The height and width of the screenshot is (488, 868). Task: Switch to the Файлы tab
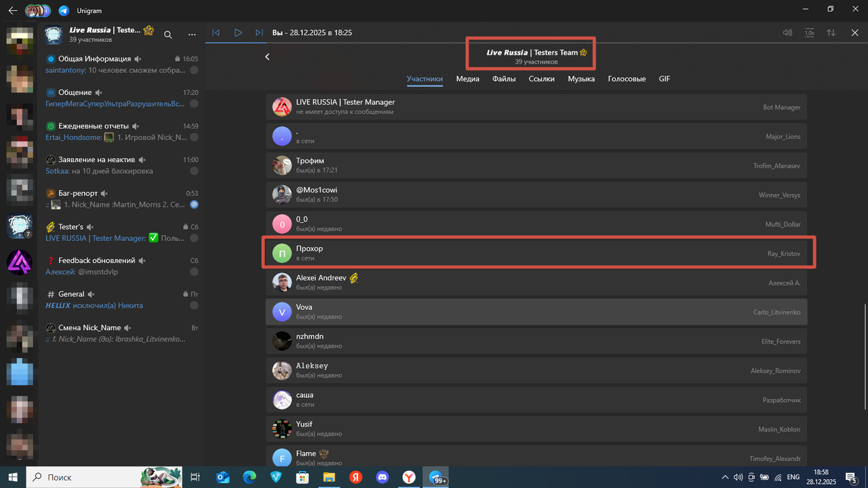[x=504, y=79]
